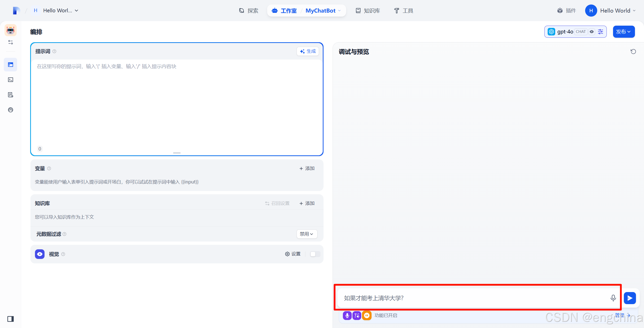Image resolution: width=644 pixels, height=328 pixels.
Task: Open the monitoring gauge icon in sidebar
Action: coord(11,110)
